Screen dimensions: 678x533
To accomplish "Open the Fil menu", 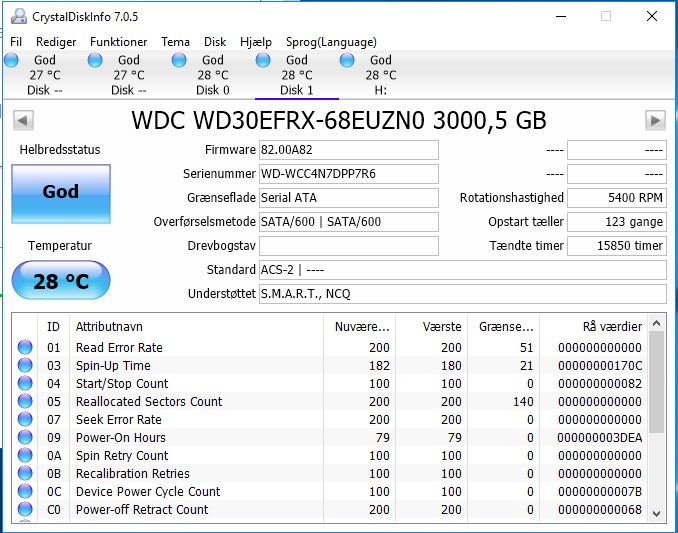I will click(16, 42).
